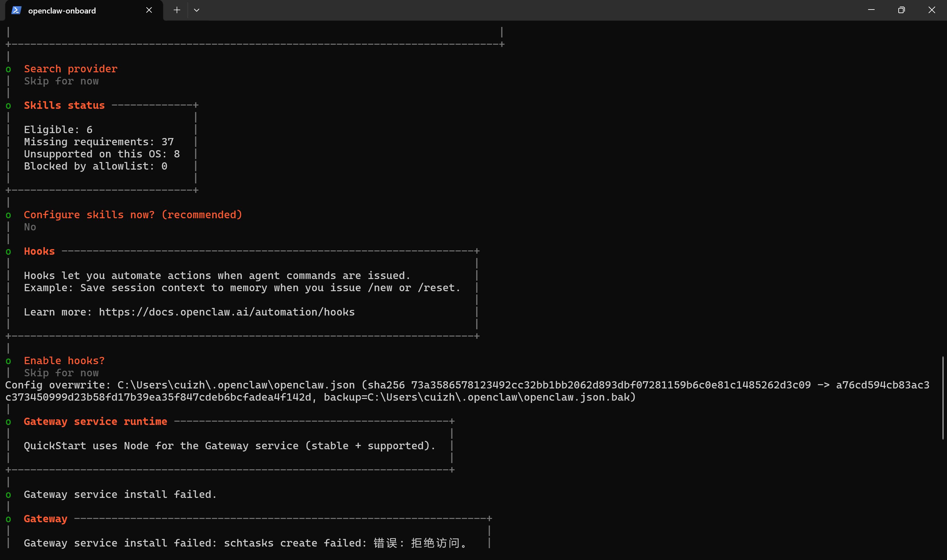Viewport: 947px width, 560px height.
Task: Restore down the terminal window
Action: (901, 10)
